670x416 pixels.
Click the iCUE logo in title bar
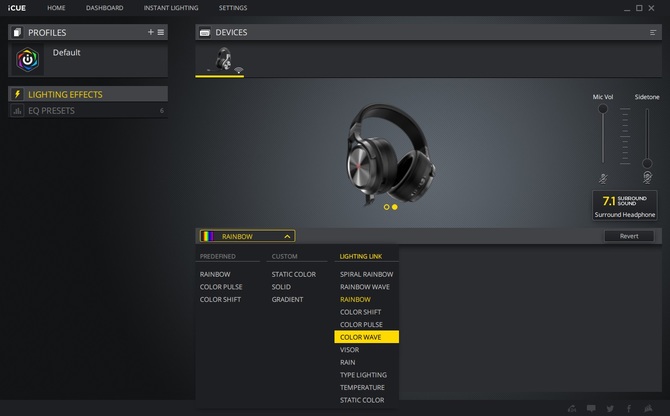point(16,8)
